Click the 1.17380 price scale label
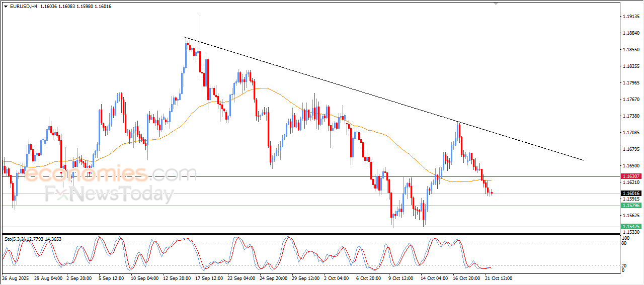 [631, 116]
